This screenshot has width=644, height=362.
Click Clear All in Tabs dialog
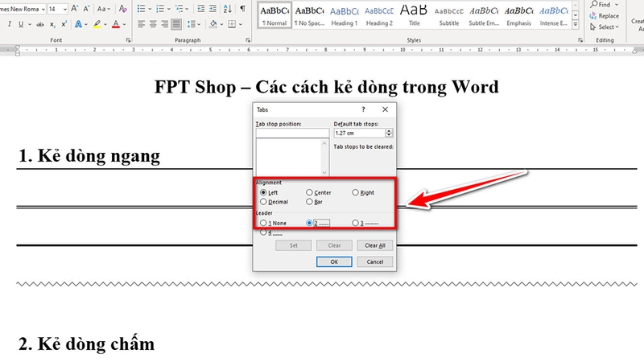click(x=374, y=245)
